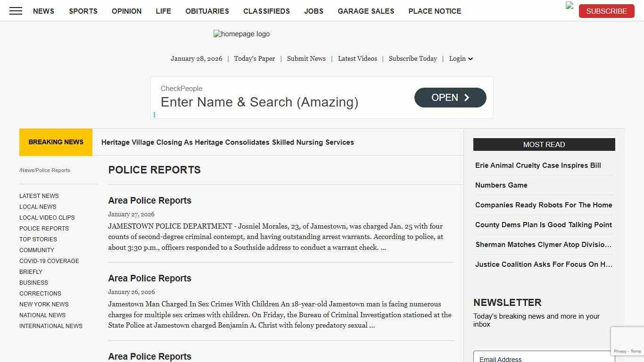The width and height of the screenshot is (644, 362).
Task: Go to GARAGE SALES section
Action: pyautogui.click(x=366, y=11)
